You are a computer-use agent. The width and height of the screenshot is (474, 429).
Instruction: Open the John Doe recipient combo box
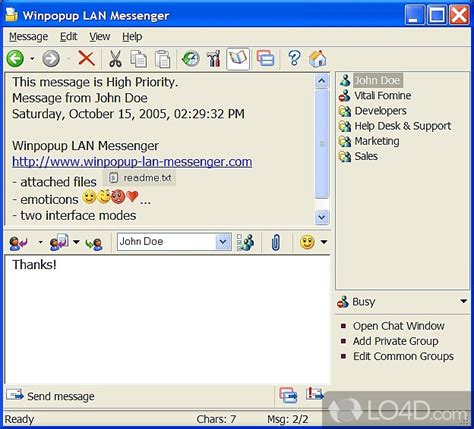coord(174,242)
